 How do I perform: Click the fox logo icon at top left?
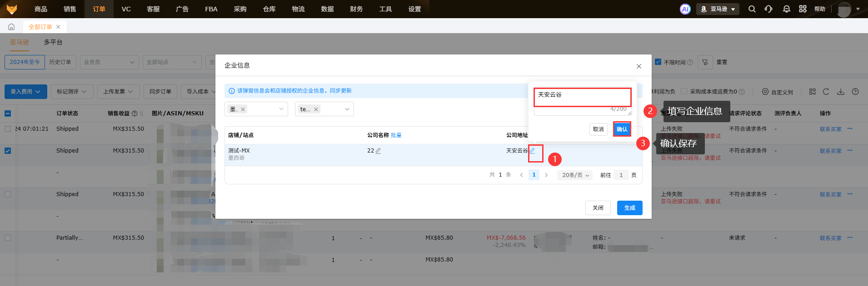pyautogui.click(x=12, y=9)
